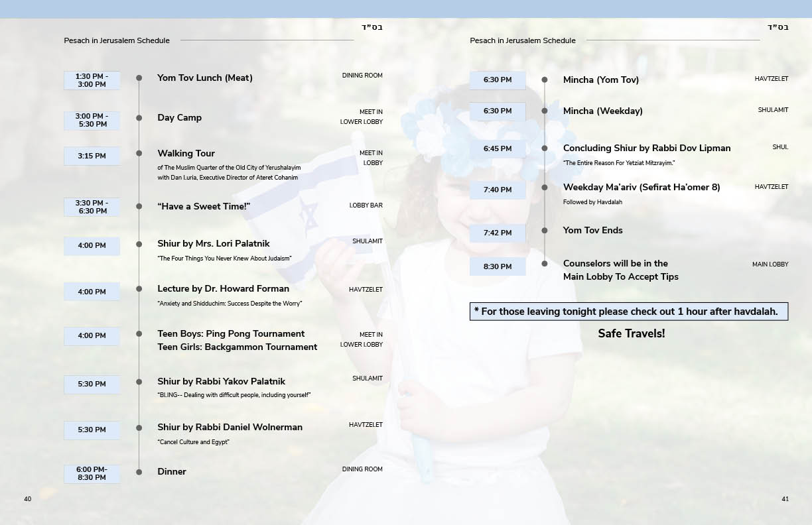The width and height of the screenshot is (812, 525).
Task: Click "Safe Travels!" text
Action: [x=632, y=333]
